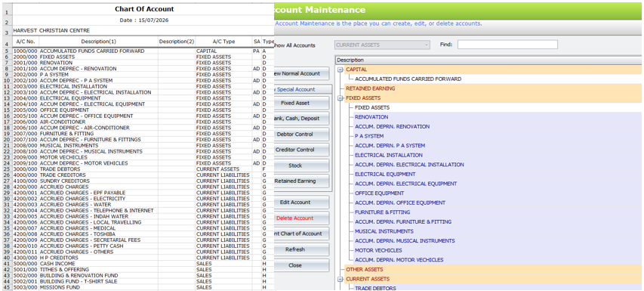Open the account type dropdown showing CURRENT ASSETS
This screenshot has width=644, height=291.
pyautogui.click(x=382, y=45)
